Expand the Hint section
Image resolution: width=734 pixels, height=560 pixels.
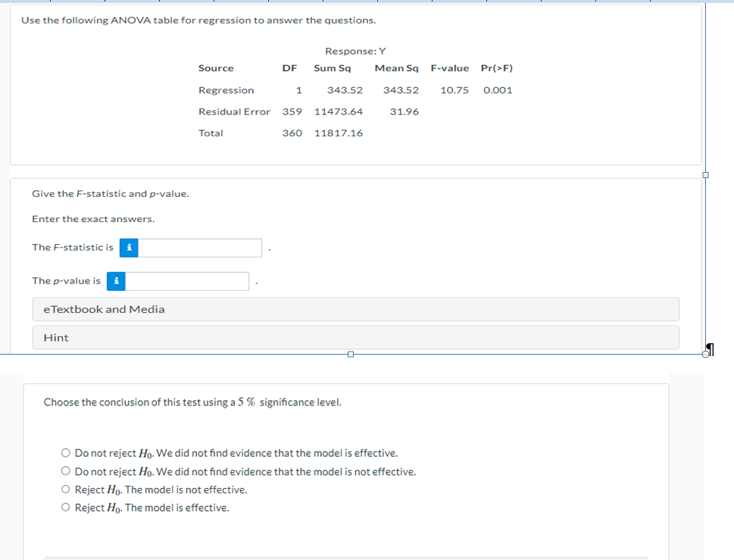tap(356, 338)
